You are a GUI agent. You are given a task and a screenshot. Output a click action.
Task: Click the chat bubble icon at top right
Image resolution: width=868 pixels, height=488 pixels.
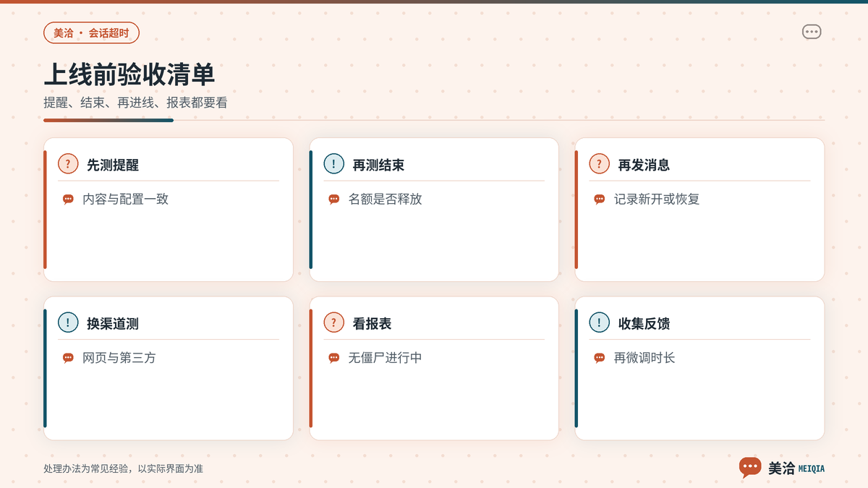click(812, 32)
